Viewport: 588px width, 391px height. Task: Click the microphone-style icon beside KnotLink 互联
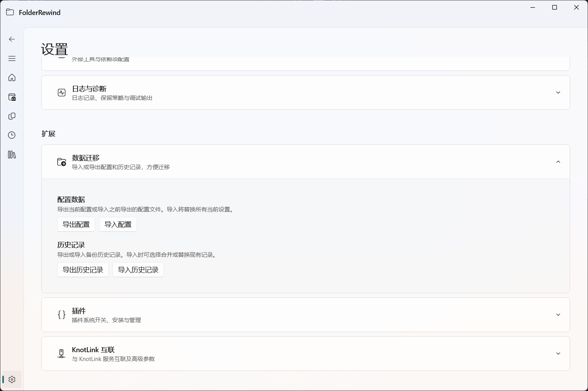61,353
